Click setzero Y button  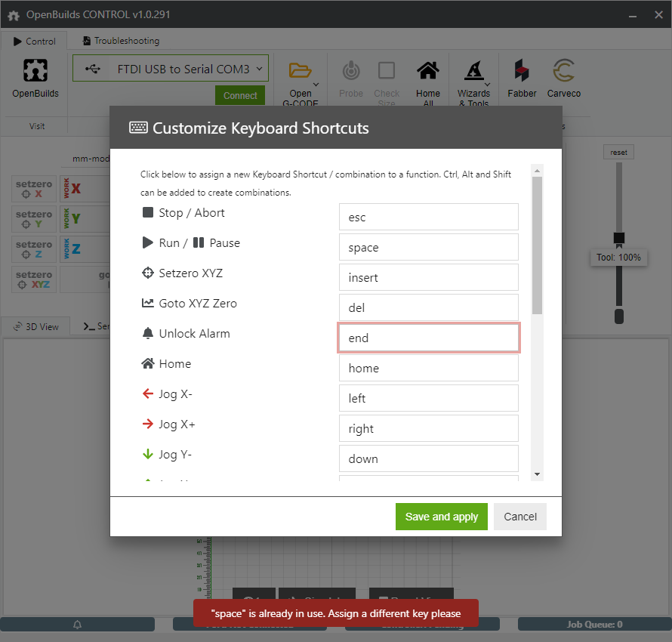pos(34,218)
